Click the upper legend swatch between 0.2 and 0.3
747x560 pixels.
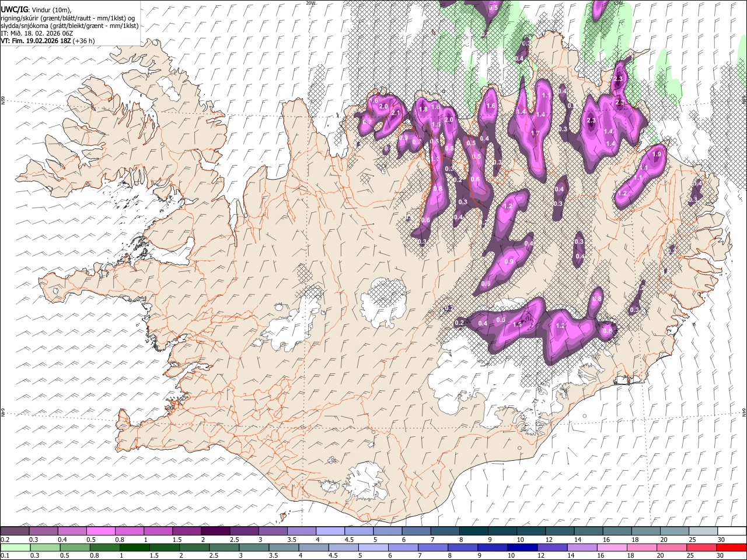[15, 531]
